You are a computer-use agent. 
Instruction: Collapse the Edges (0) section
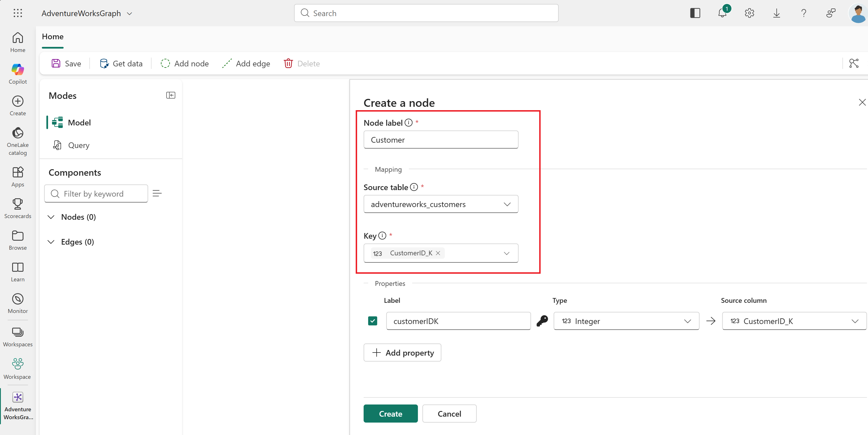(51, 242)
